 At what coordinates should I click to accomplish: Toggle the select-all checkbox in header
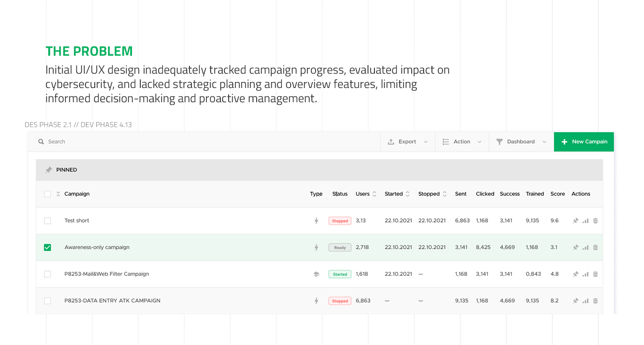click(47, 194)
